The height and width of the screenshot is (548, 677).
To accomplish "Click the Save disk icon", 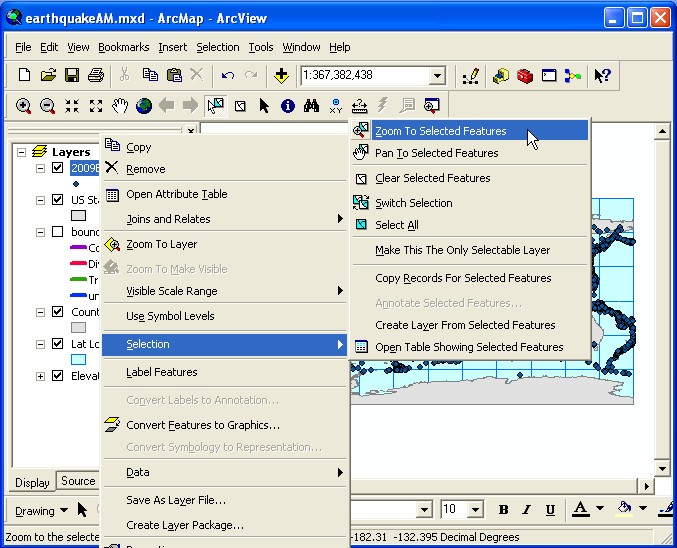I will (72, 75).
